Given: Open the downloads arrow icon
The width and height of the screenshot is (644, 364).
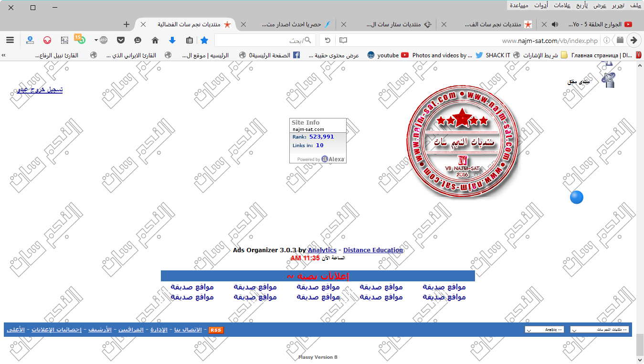Looking at the screenshot, I should (172, 40).
